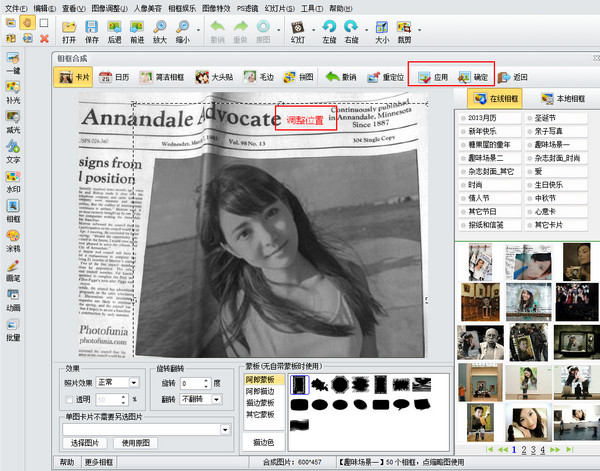
Task: Choose the speech-bubble shaped mask
Action: point(401,404)
